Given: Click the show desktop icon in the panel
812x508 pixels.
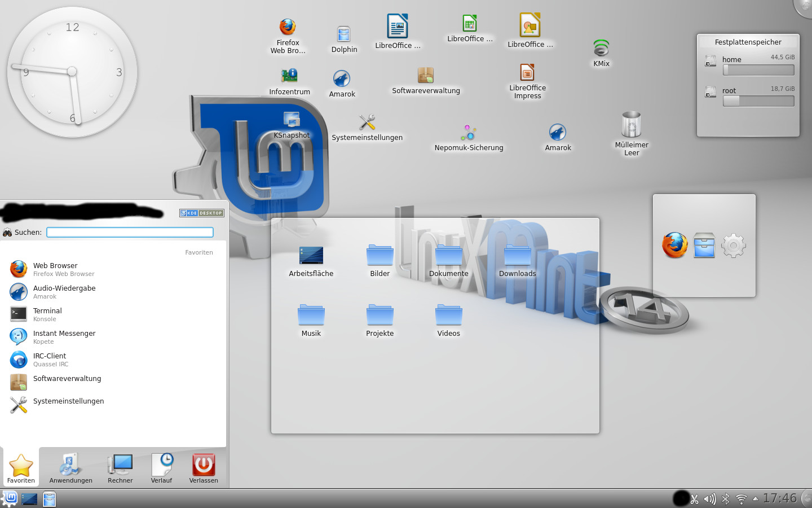Looking at the screenshot, I should (x=29, y=499).
